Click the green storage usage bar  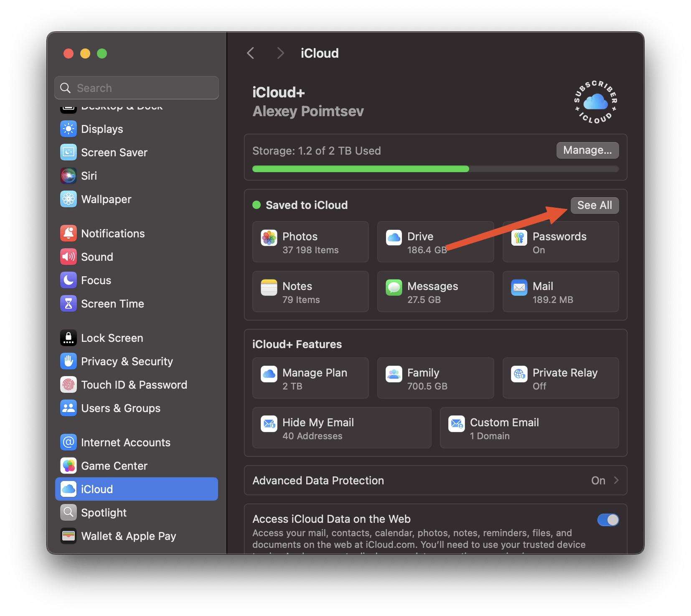tap(360, 169)
